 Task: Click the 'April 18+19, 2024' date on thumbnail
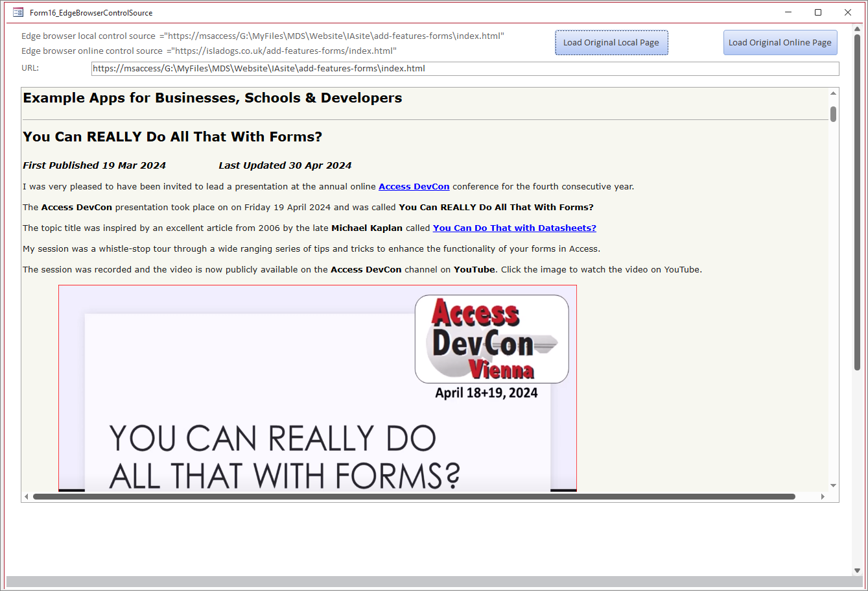click(x=486, y=393)
